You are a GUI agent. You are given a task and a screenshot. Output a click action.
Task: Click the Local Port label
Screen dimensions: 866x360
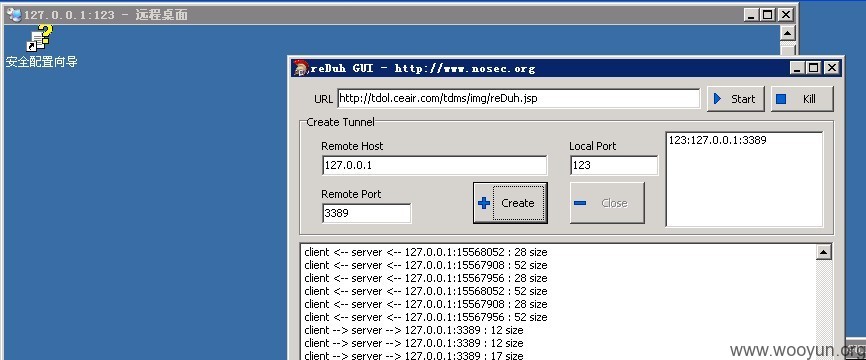593,146
